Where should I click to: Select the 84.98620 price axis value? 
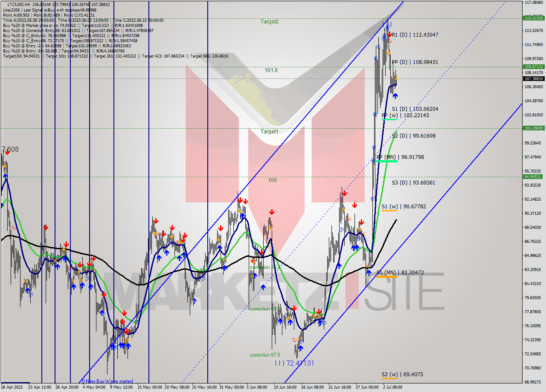(x=534, y=256)
